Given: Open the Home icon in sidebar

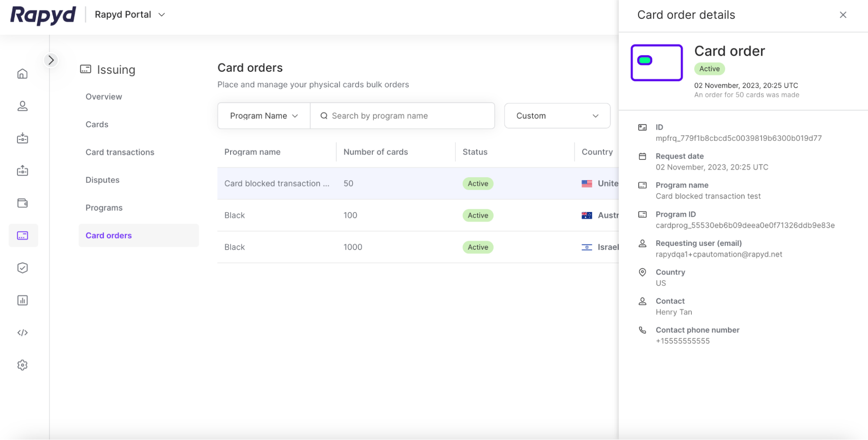Looking at the screenshot, I should pos(23,74).
